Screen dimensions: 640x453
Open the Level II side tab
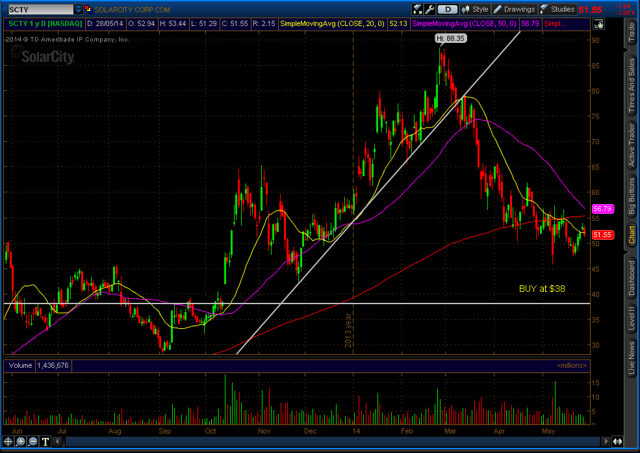[x=632, y=318]
